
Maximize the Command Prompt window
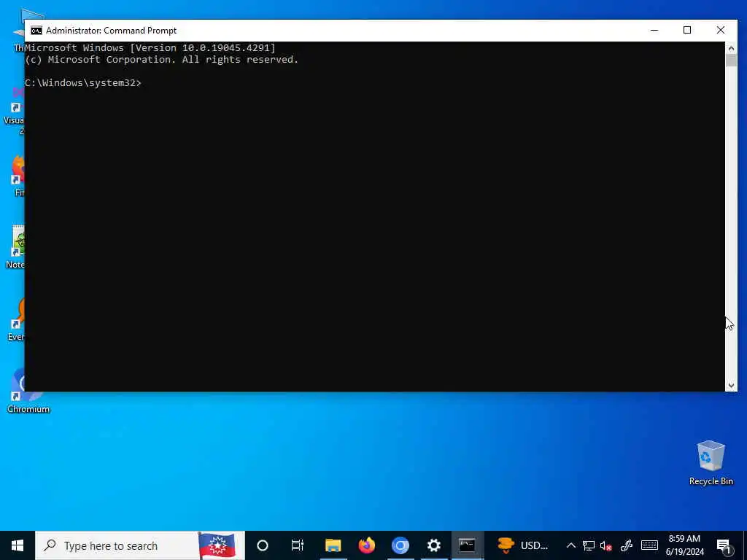click(687, 31)
